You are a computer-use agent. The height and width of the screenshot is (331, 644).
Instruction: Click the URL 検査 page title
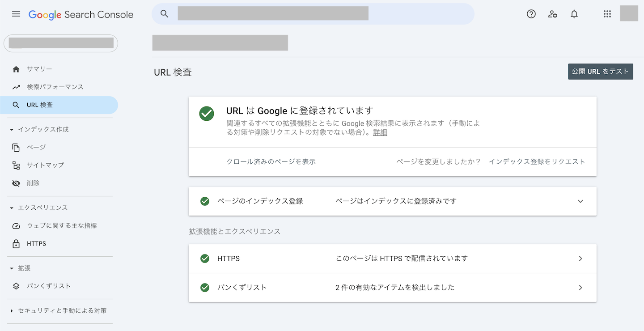[x=173, y=72]
